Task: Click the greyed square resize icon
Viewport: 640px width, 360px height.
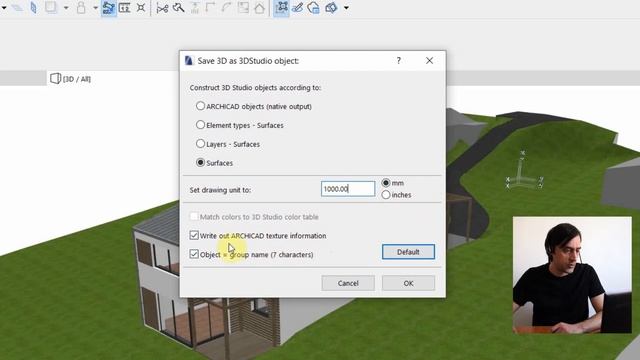Action: click(x=243, y=8)
